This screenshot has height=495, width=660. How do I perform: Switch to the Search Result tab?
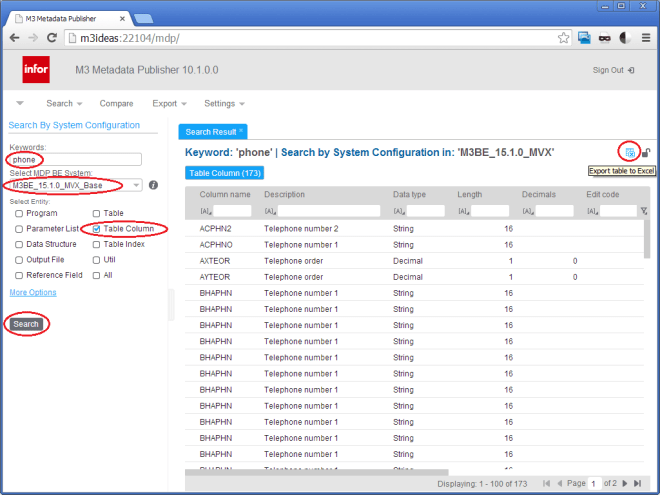tap(212, 131)
